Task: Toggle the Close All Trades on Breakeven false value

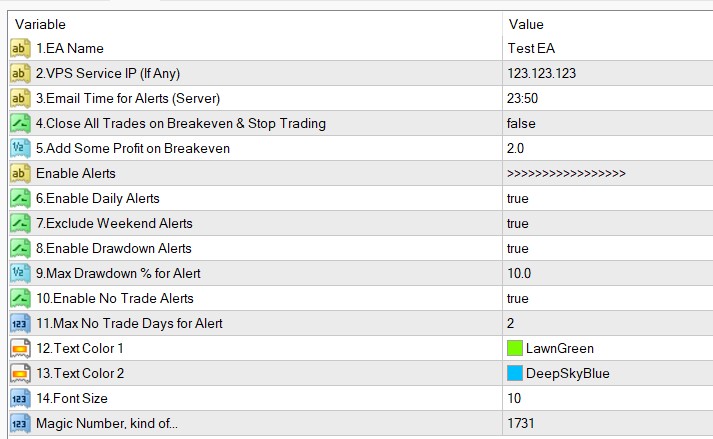Action: click(x=521, y=123)
